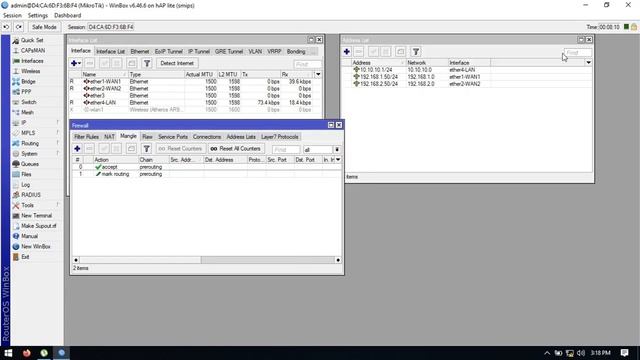640x360 pixels.
Task: Switch to NAT tab in Firewall
Action: coord(109,137)
